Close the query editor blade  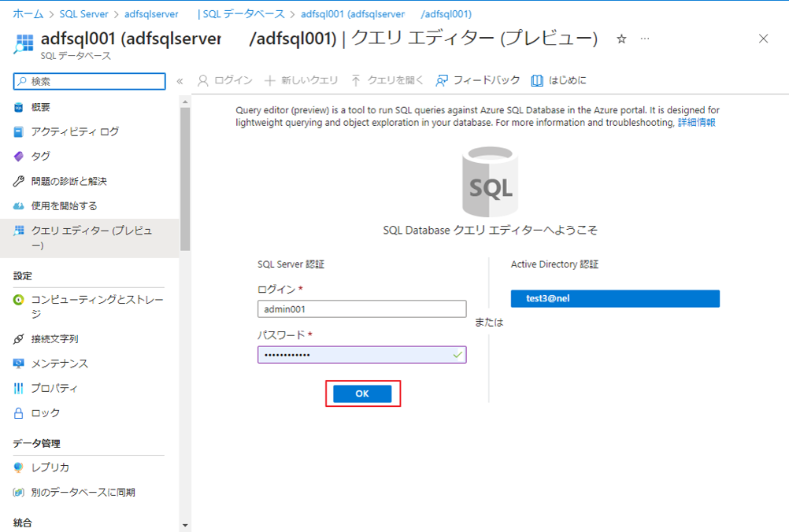763,39
